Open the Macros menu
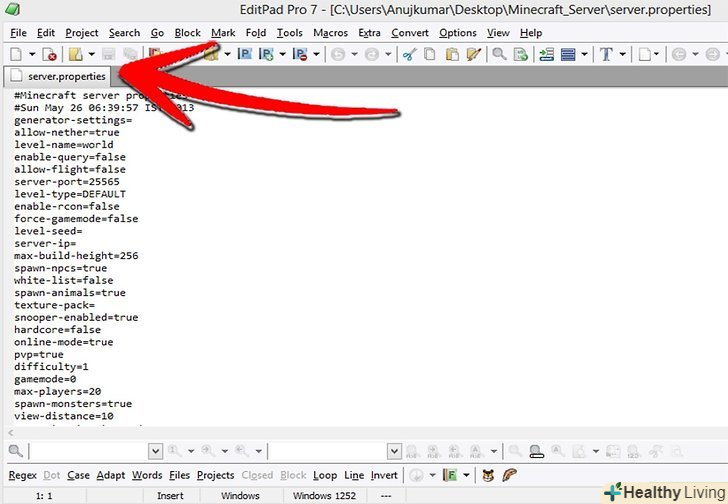This screenshot has width=728, height=504. (331, 33)
